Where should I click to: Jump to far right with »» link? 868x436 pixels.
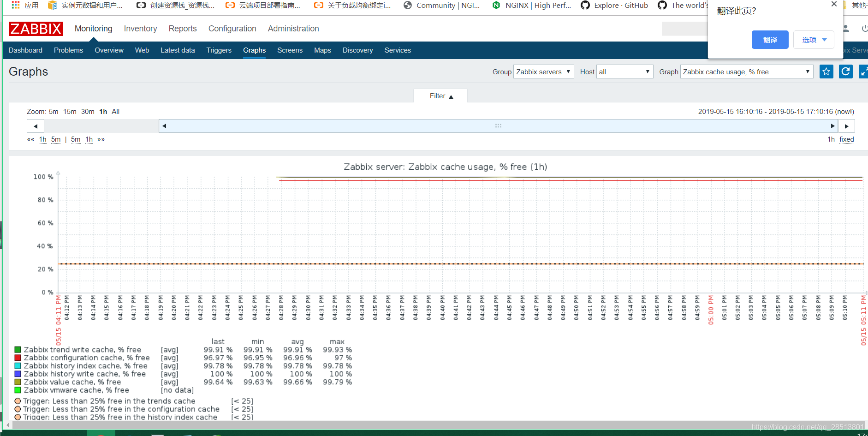point(101,139)
